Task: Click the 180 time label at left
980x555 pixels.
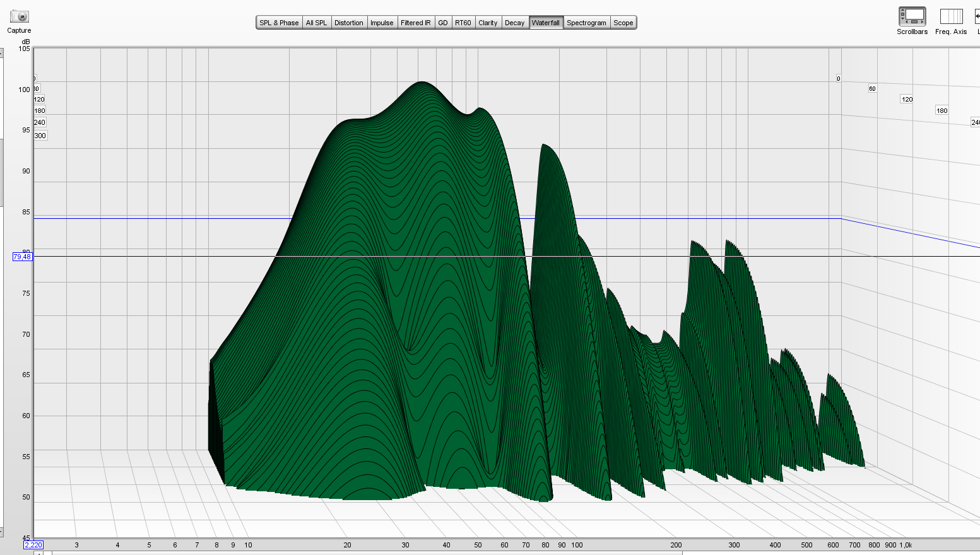Action: 39,110
